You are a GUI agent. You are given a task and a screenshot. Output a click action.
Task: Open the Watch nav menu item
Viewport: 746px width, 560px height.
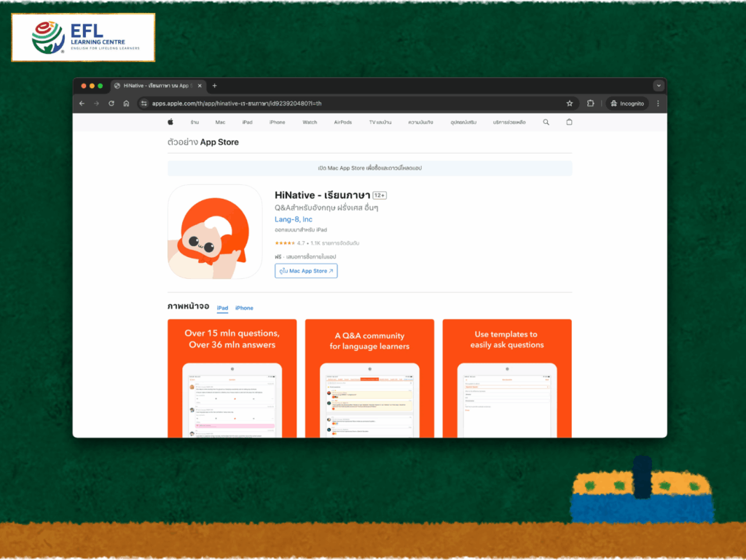point(310,122)
